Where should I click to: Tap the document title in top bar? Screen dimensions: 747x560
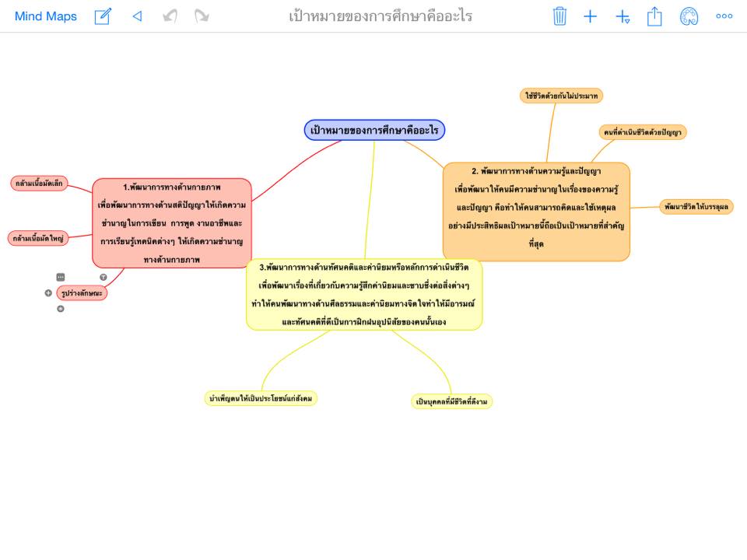(381, 16)
